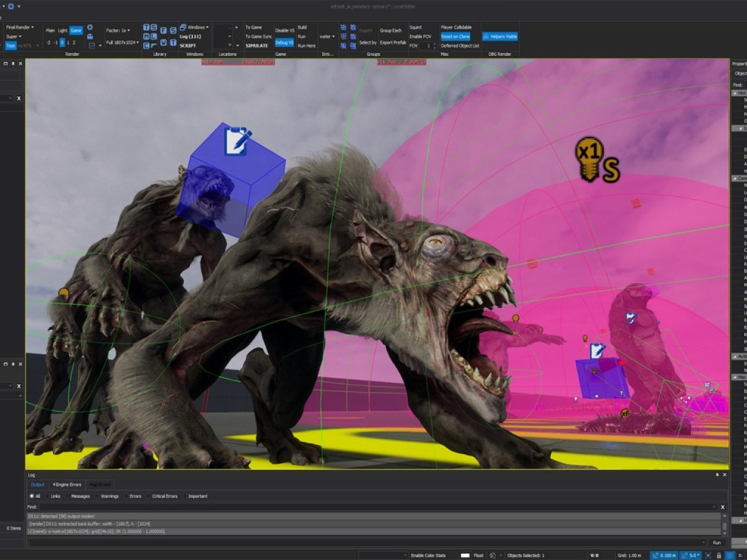Click the Export Prefab button
747x560 pixels.
[x=393, y=42]
